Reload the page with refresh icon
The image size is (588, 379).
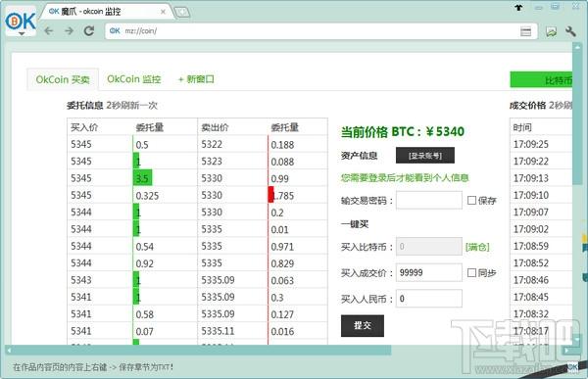(89, 30)
